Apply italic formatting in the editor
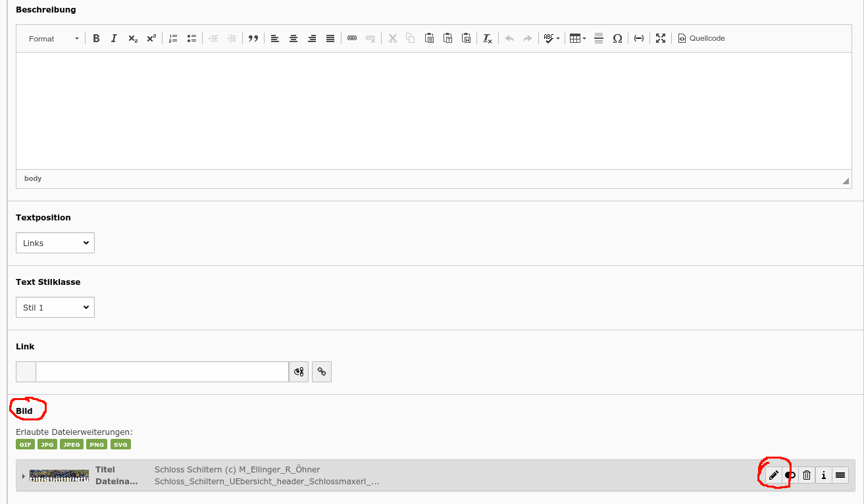The width and height of the screenshot is (864, 504). [114, 38]
